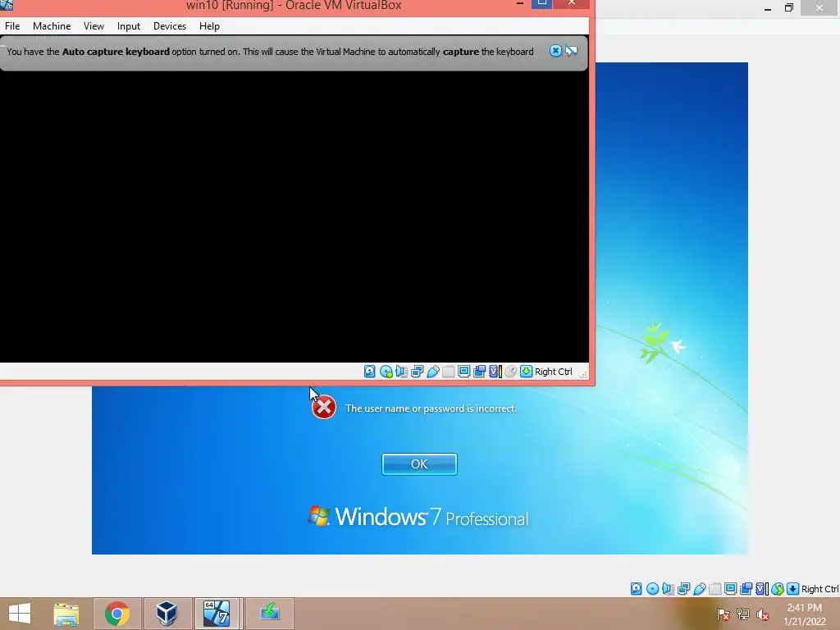Click the don't-show-again icon on the notification
This screenshot has height=630, width=840.
click(x=572, y=51)
